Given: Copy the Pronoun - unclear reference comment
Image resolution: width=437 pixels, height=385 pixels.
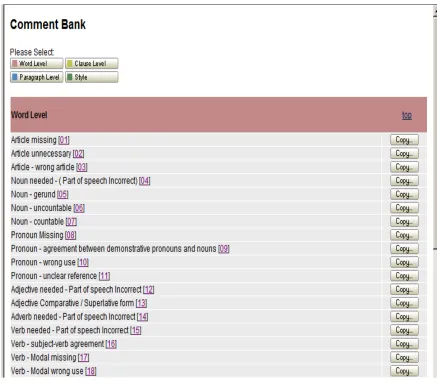Looking at the screenshot, I should [404, 276].
